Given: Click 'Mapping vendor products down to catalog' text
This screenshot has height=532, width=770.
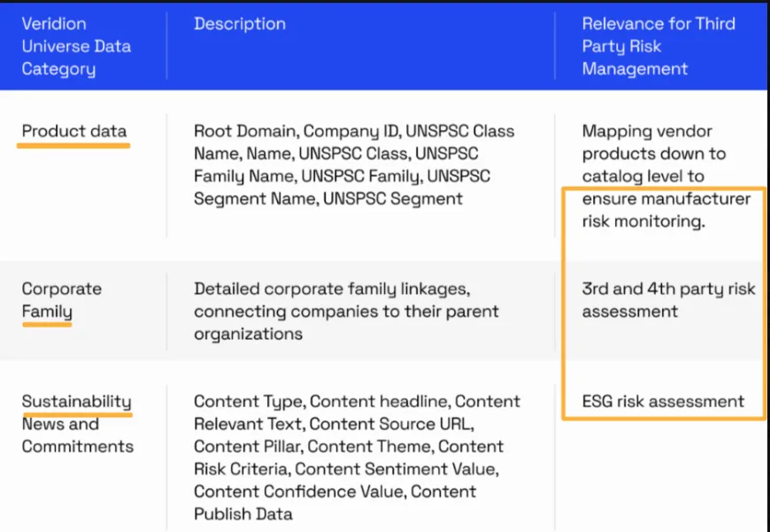Looking at the screenshot, I should tap(666, 176).
